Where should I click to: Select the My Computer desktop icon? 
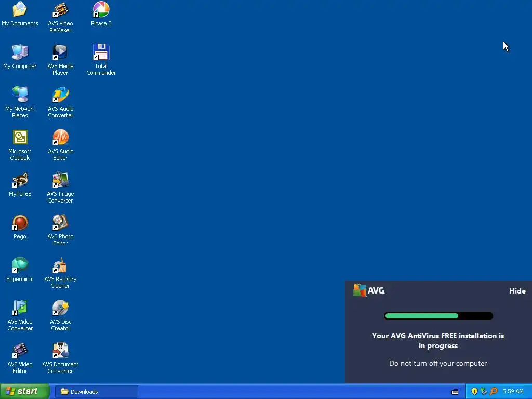pos(20,57)
